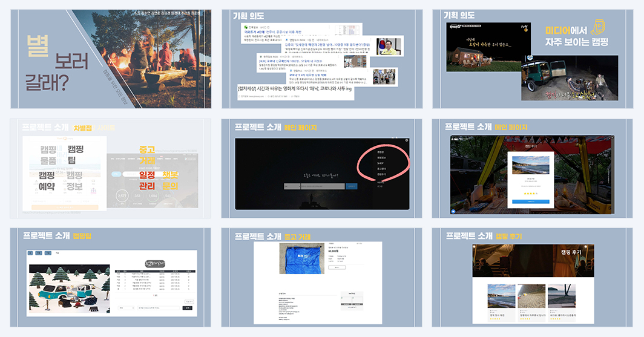Click the '일정 관리' red text
Screen dimensions: 644x337
coord(147,181)
